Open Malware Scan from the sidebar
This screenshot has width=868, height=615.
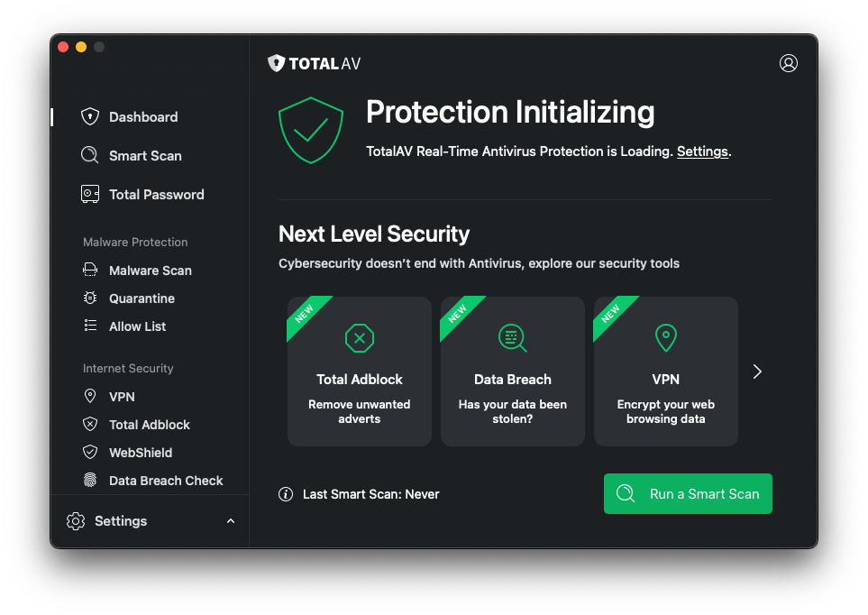coord(150,271)
